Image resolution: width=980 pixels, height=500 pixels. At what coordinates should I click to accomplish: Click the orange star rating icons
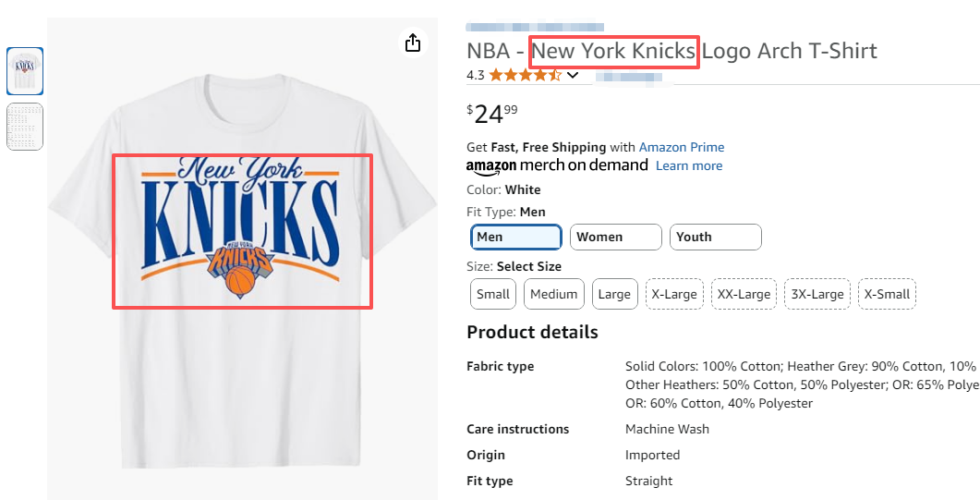point(525,75)
